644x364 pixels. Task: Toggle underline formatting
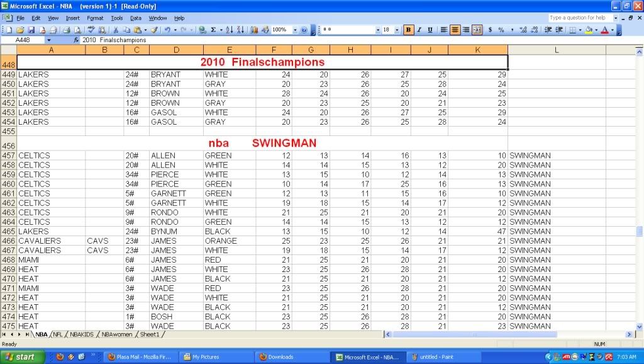(x=430, y=30)
